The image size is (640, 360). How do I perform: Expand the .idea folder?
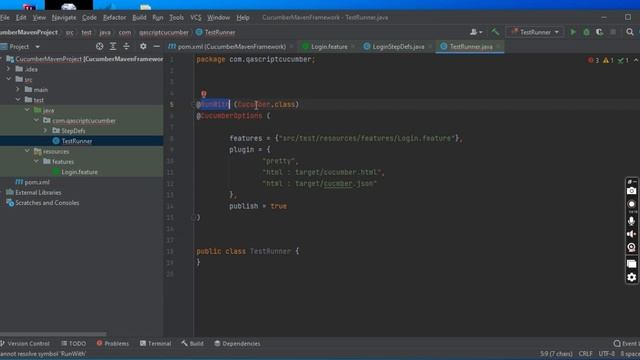coord(8,69)
